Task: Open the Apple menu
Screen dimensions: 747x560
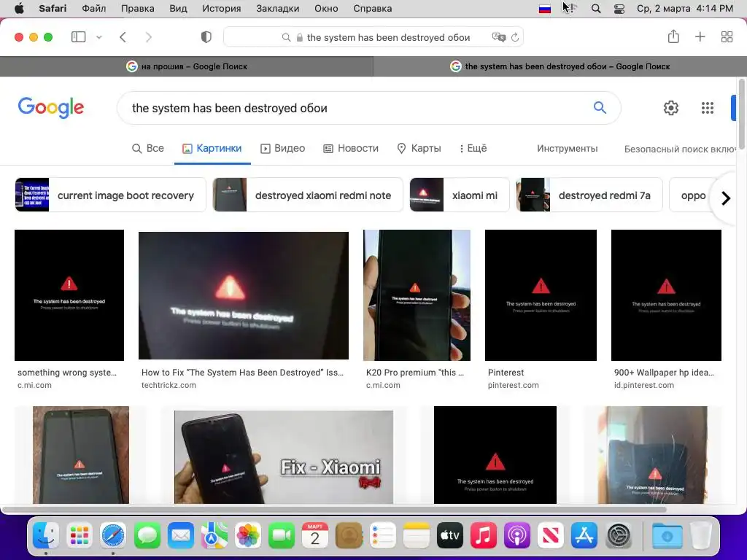Action: (19, 8)
